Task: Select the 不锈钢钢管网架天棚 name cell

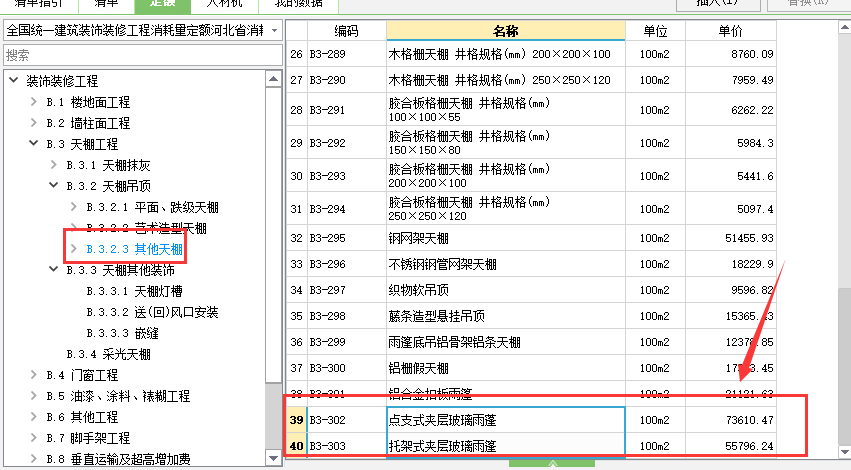Action: (x=506, y=264)
